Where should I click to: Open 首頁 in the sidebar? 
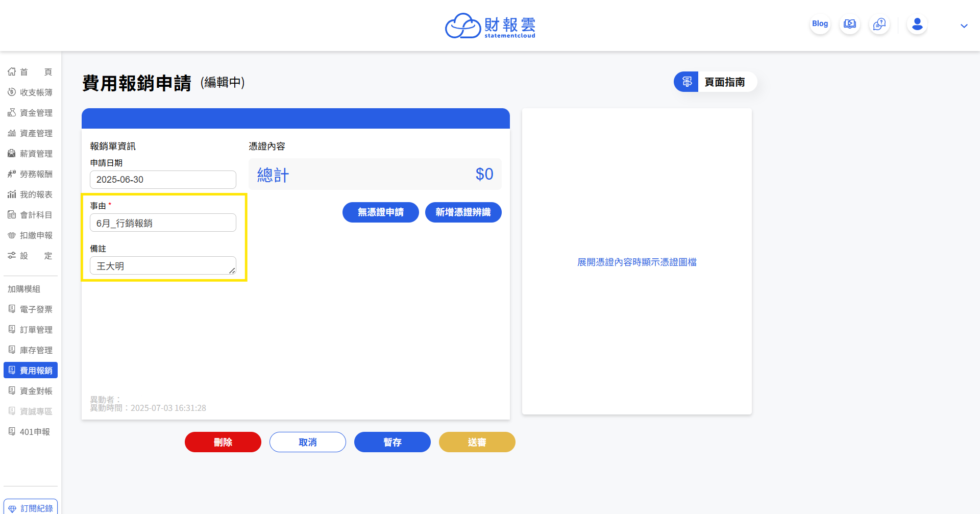pos(31,72)
